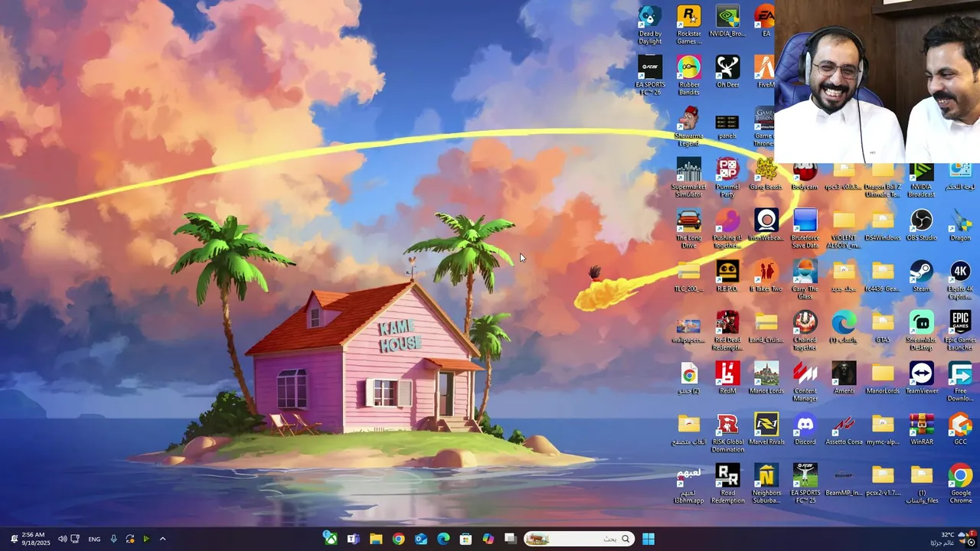Open the Dead by Daylight shortcut
Image resolution: width=980 pixels, height=551 pixels.
point(650,25)
